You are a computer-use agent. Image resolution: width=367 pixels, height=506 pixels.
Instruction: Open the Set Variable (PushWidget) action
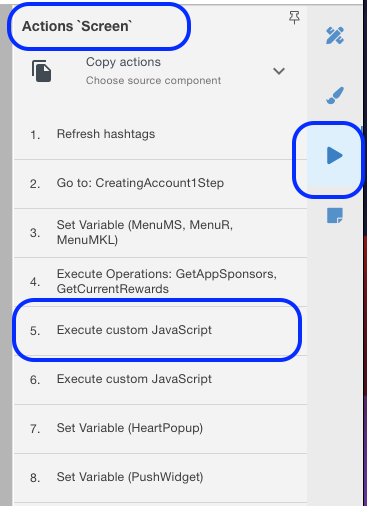click(x=160, y=478)
